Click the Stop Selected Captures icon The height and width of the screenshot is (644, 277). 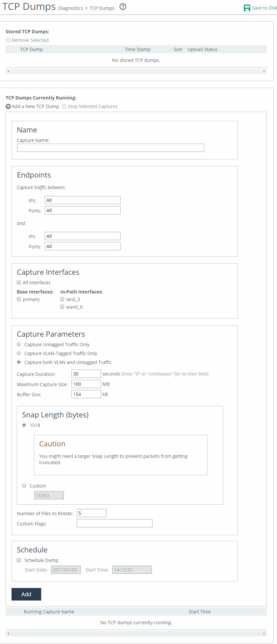point(64,106)
